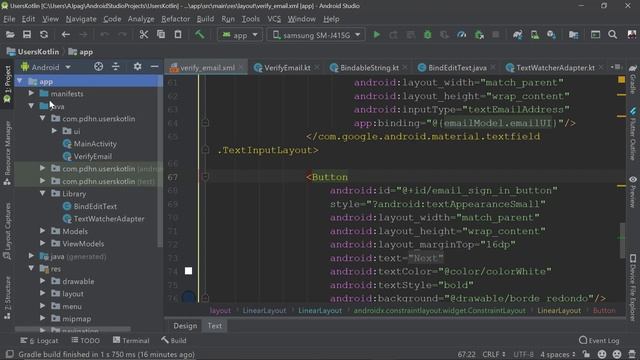Synchronize project using the refresh icon
The image size is (640, 360).
tap(44, 35)
